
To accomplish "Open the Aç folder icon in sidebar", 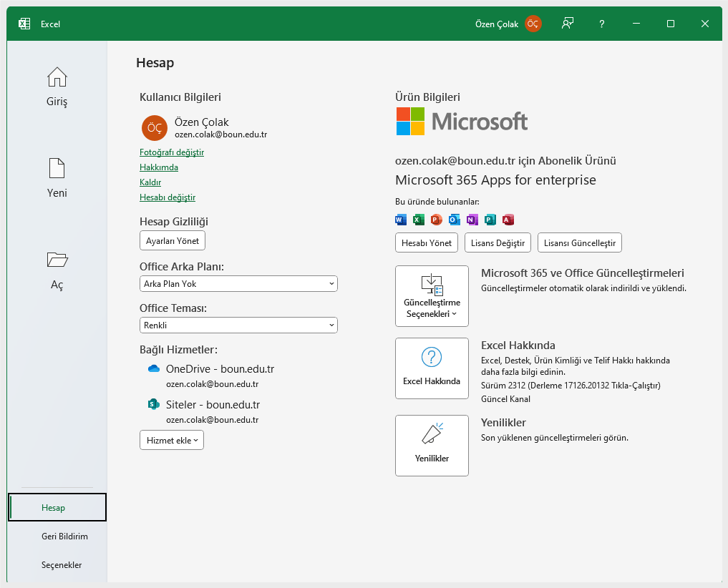I will tap(57, 260).
